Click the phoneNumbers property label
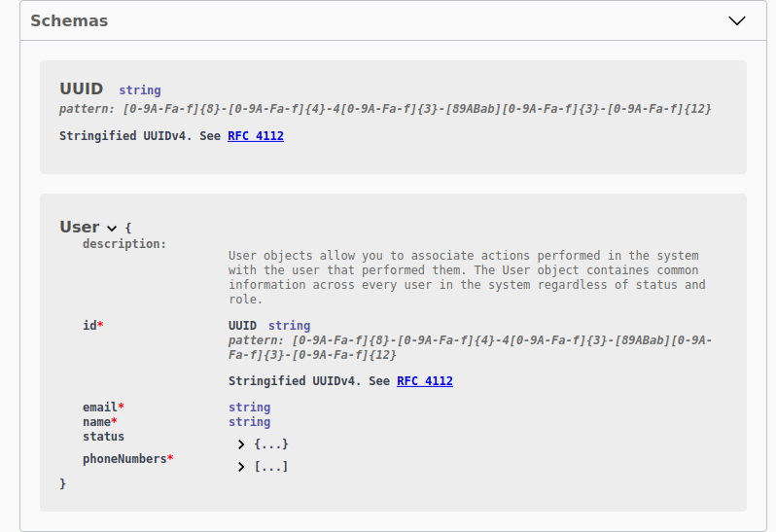The width and height of the screenshot is (776, 532). [x=124, y=459]
